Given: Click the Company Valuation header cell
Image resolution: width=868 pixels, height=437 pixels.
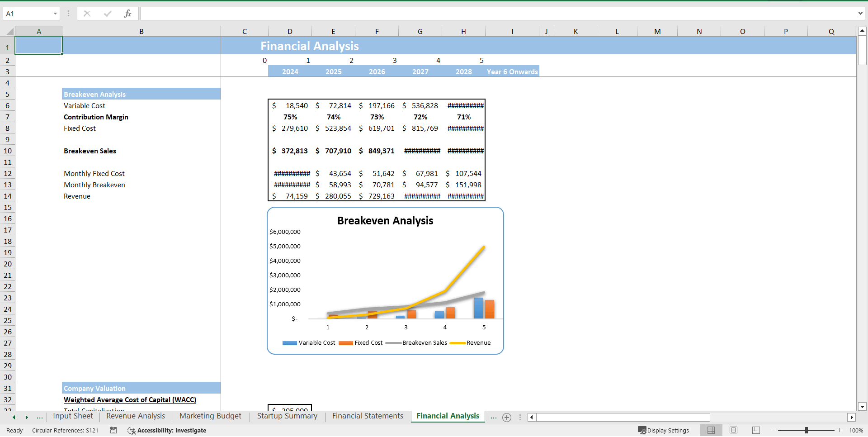Looking at the screenshot, I should [141, 388].
